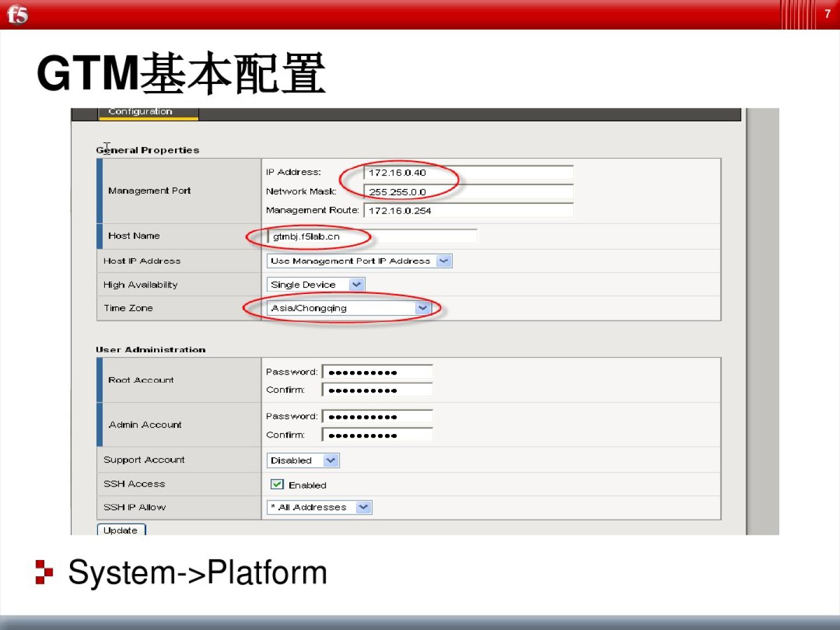Click the red bullet beside System->Platform
This screenshot has width=840, height=630.
coord(44,572)
